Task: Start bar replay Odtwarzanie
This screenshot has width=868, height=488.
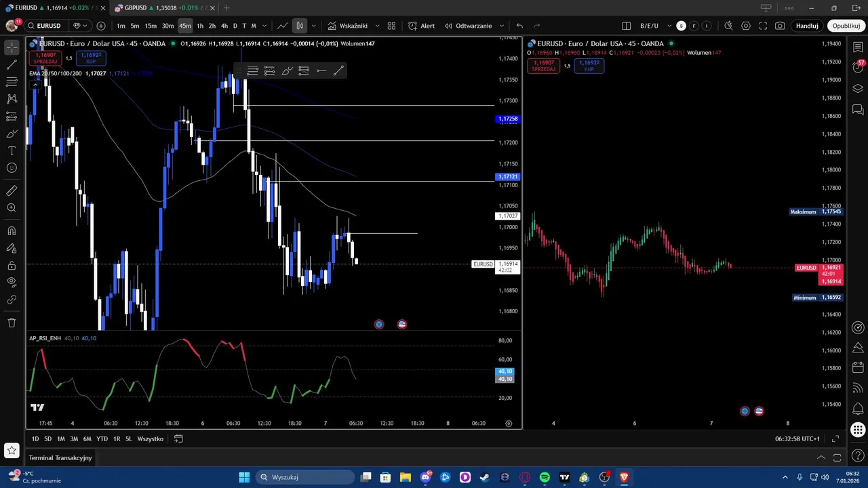Action: click(x=468, y=26)
